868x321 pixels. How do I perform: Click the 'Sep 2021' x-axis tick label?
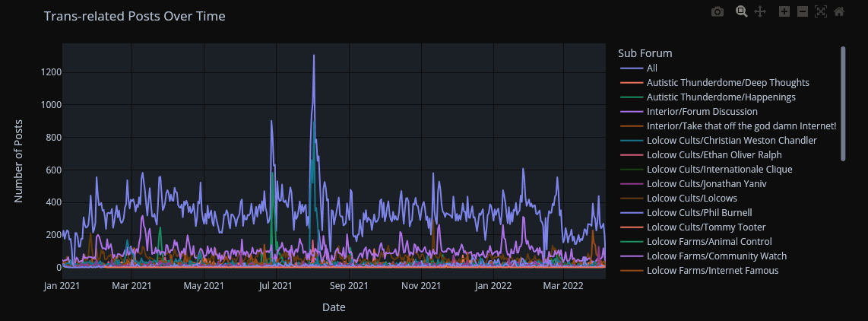point(350,286)
